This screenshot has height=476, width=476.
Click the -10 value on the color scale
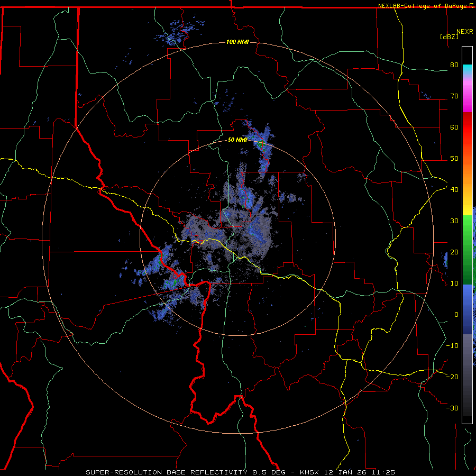tap(452, 346)
